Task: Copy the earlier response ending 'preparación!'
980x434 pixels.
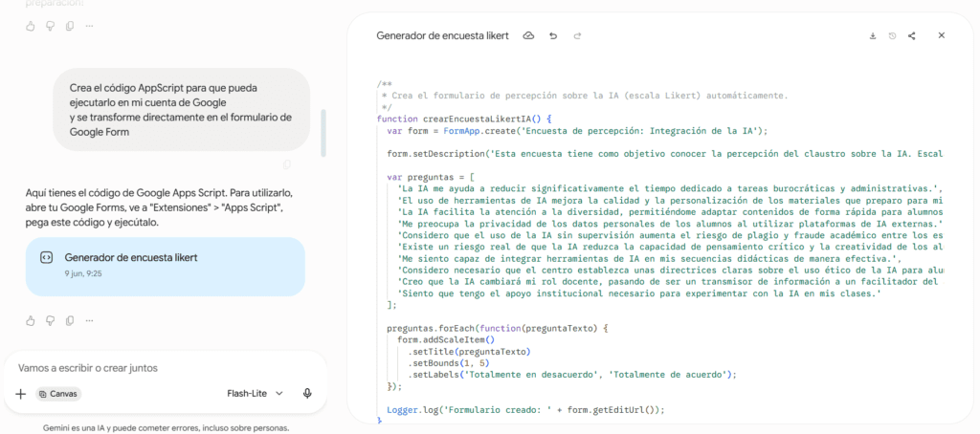Action: point(70,26)
